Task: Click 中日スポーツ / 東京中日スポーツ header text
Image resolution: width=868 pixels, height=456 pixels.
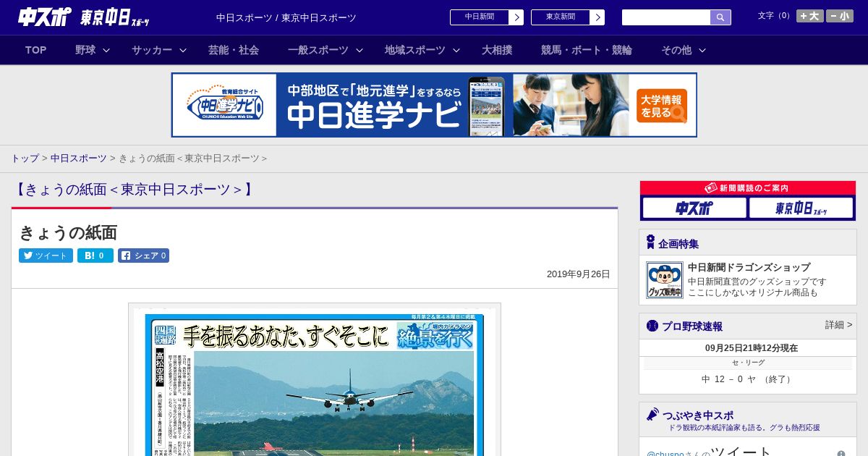Action: pyautogui.click(x=286, y=17)
